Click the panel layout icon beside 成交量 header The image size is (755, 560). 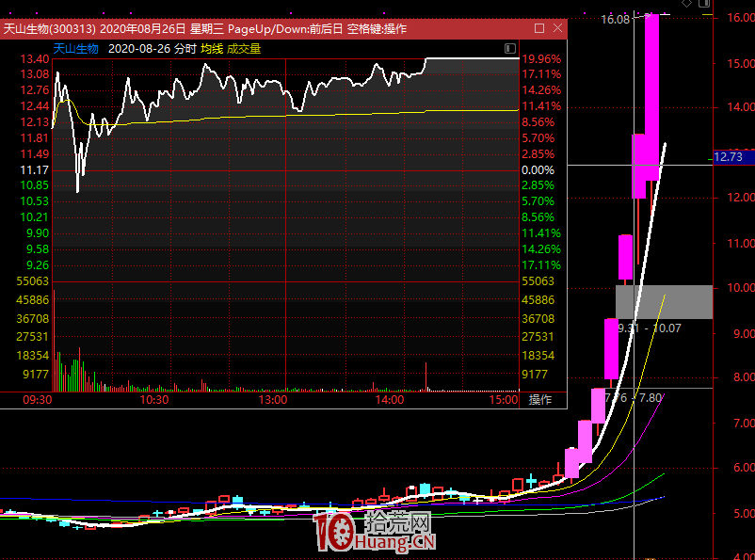[510, 48]
